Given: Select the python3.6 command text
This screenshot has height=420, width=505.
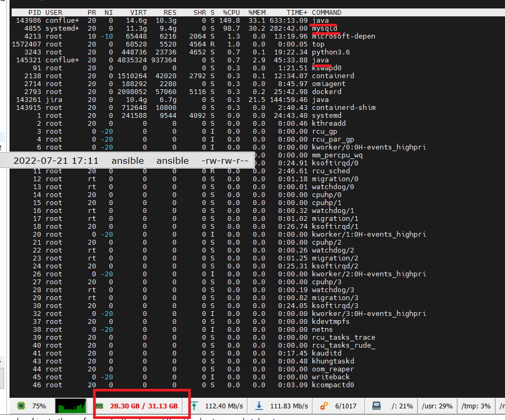Looking at the screenshot, I should 331,52.
